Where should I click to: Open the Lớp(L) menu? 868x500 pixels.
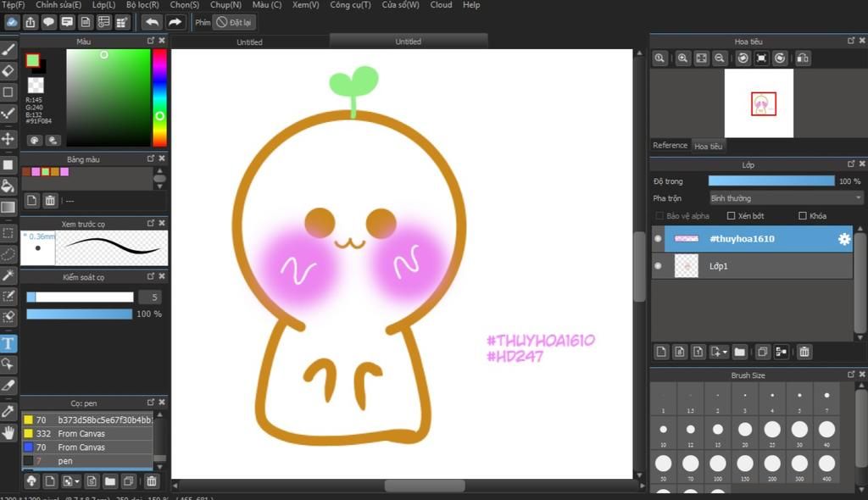pos(103,5)
